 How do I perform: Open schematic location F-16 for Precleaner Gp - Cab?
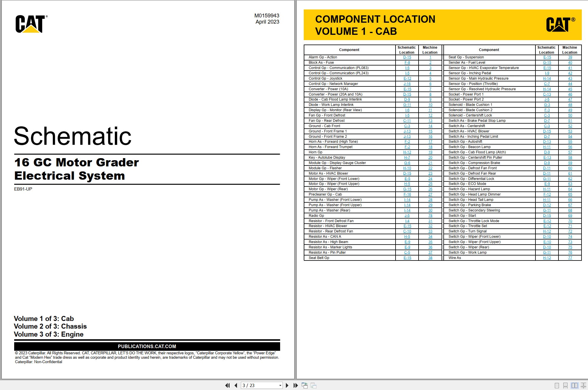[407, 194]
